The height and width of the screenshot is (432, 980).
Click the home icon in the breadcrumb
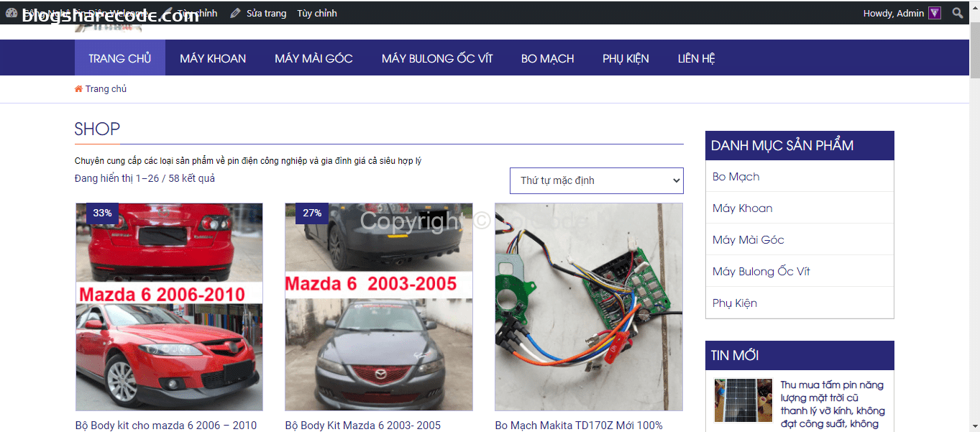tap(78, 89)
